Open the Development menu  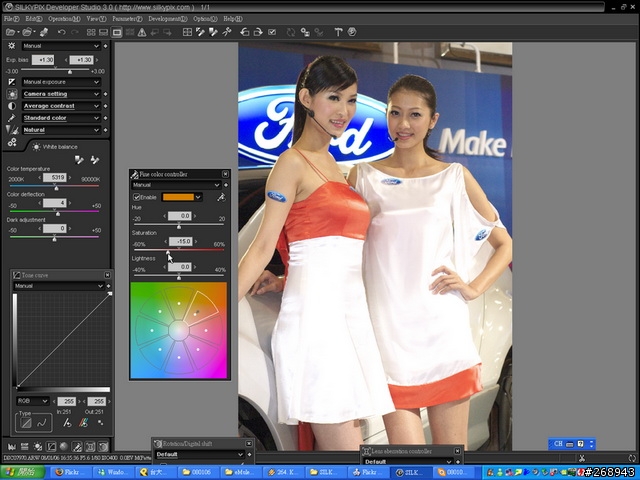(x=168, y=19)
